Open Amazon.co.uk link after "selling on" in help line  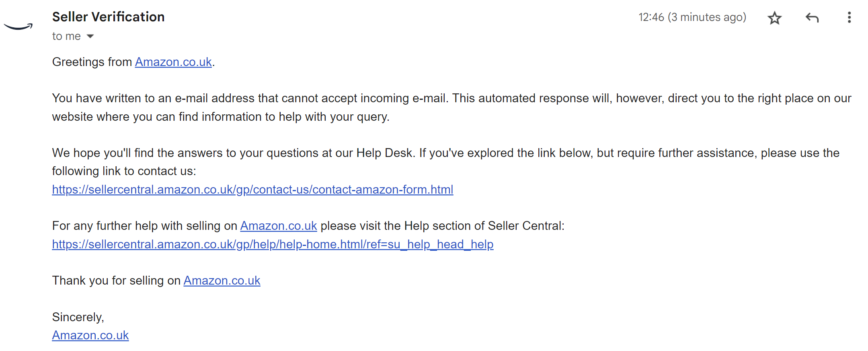click(x=279, y=226)
